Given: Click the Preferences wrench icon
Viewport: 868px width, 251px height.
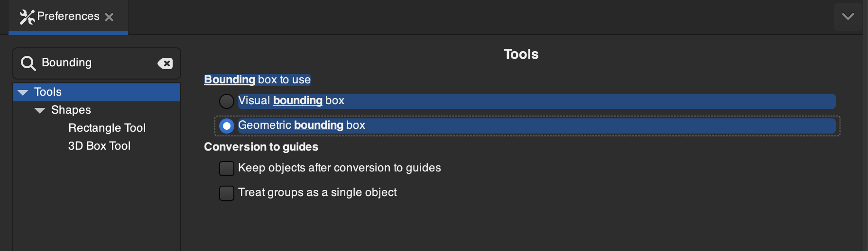Looking at the screenshot, I should [x=27, y=17].
